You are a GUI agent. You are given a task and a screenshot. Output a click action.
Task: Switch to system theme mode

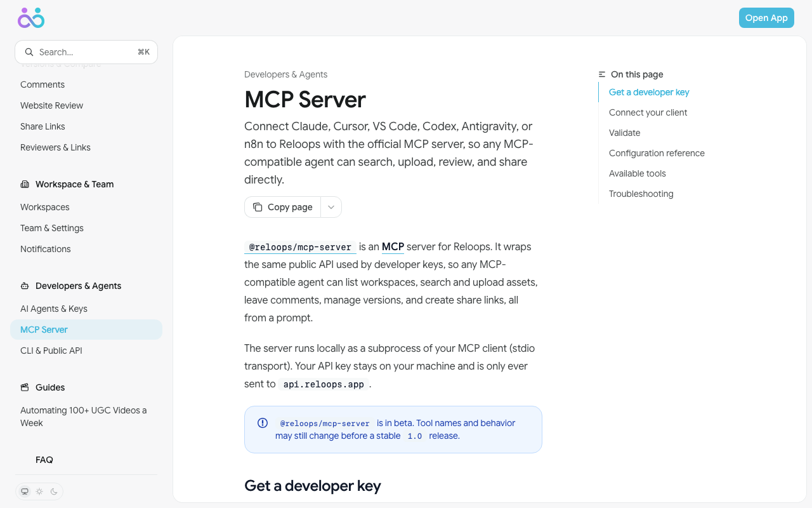tap(25, 491)
